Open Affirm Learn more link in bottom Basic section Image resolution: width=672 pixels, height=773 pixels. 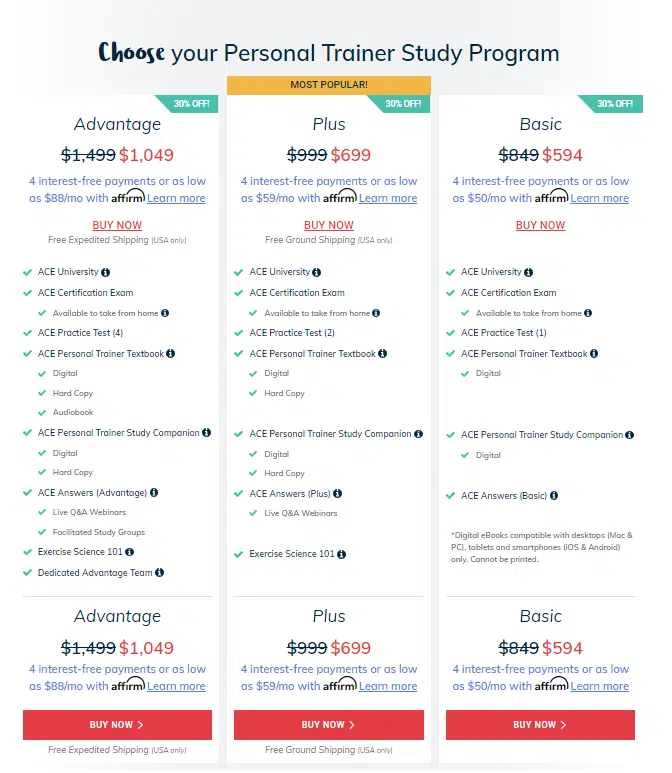tap(600, 686)
